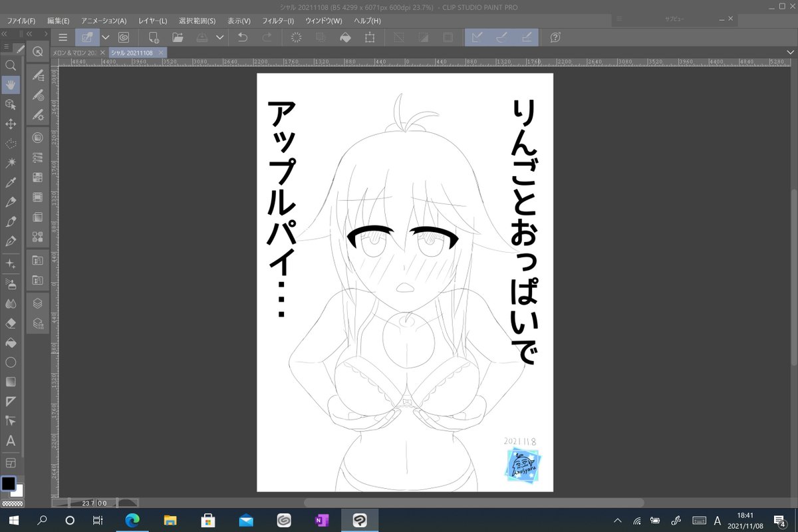The height and width of the screenshot is (532, 798).
Task: Select the Operation object tool
Action: click(11, 104)
